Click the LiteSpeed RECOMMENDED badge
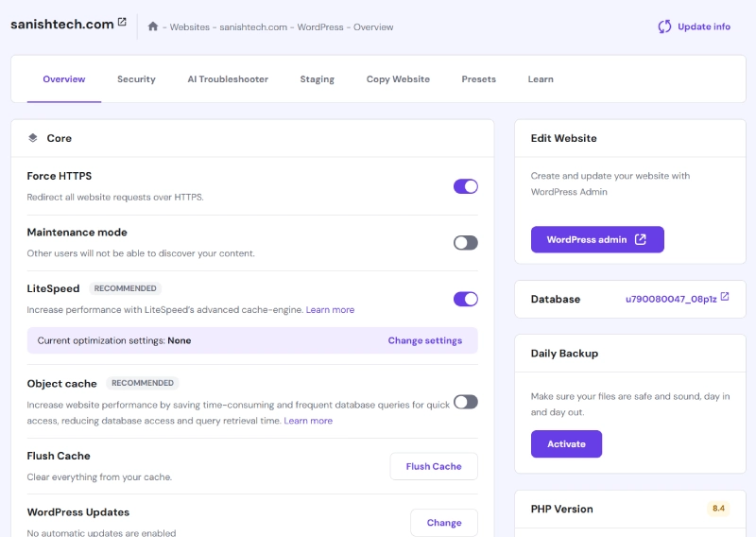Screen dimensions: 756x537 [x=125, y=288]
